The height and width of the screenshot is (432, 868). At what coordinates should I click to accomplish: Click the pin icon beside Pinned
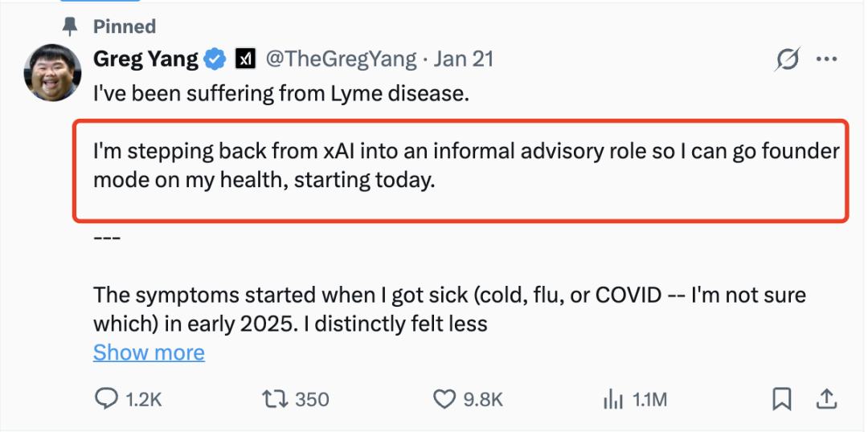72,26
